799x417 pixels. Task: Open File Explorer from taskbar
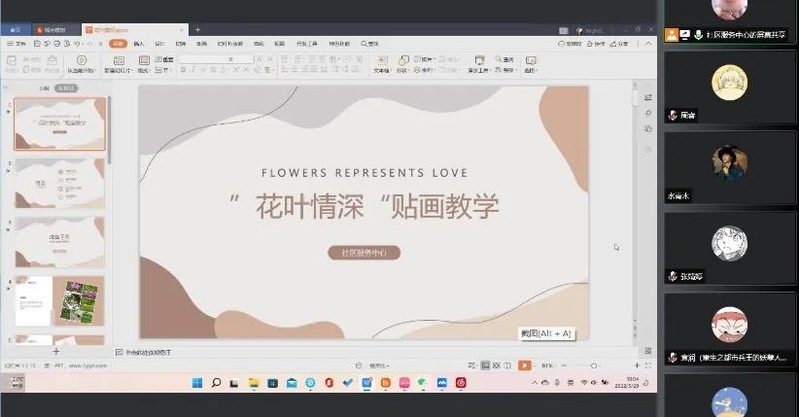point(254,382)
